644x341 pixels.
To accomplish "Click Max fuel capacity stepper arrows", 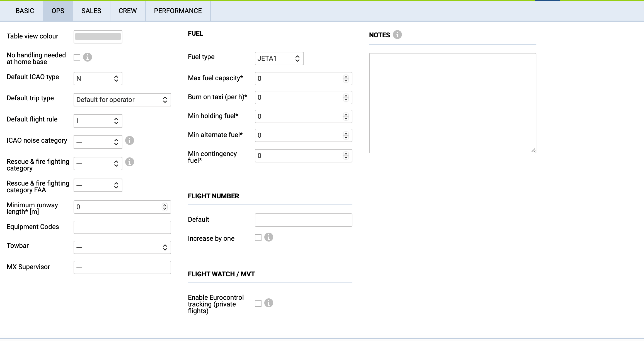I will 346,79.
